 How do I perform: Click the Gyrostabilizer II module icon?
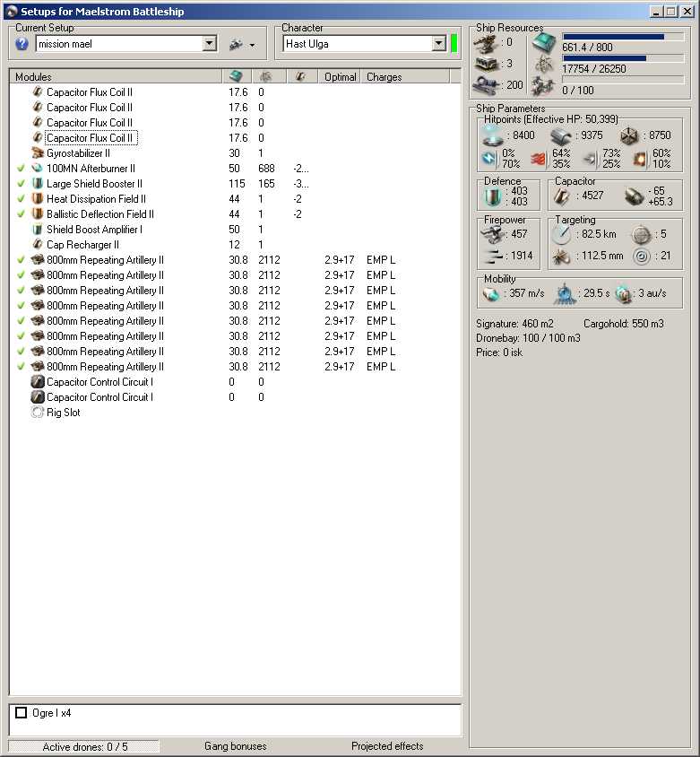pyautogui.click(x=38, y=153)
